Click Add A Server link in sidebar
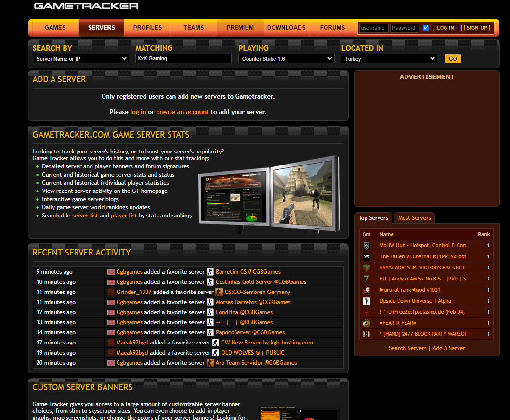The image size is (510, 420). point(449,348)
